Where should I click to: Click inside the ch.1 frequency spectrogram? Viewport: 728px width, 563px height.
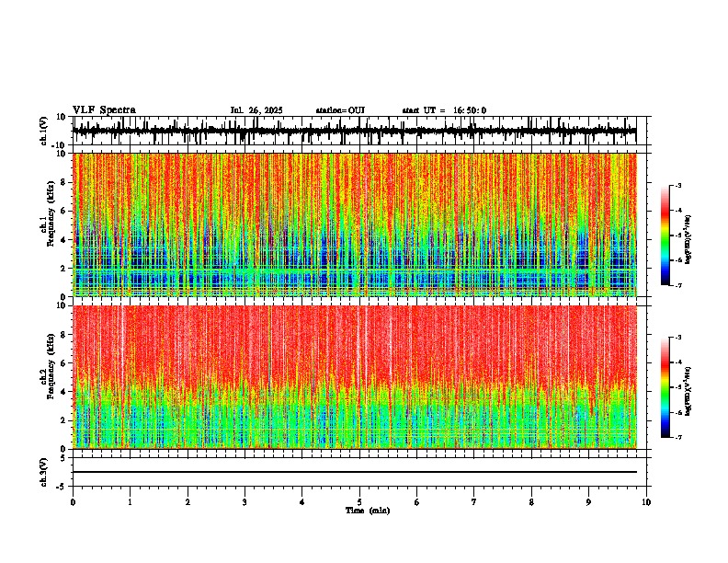pos(354,224)
